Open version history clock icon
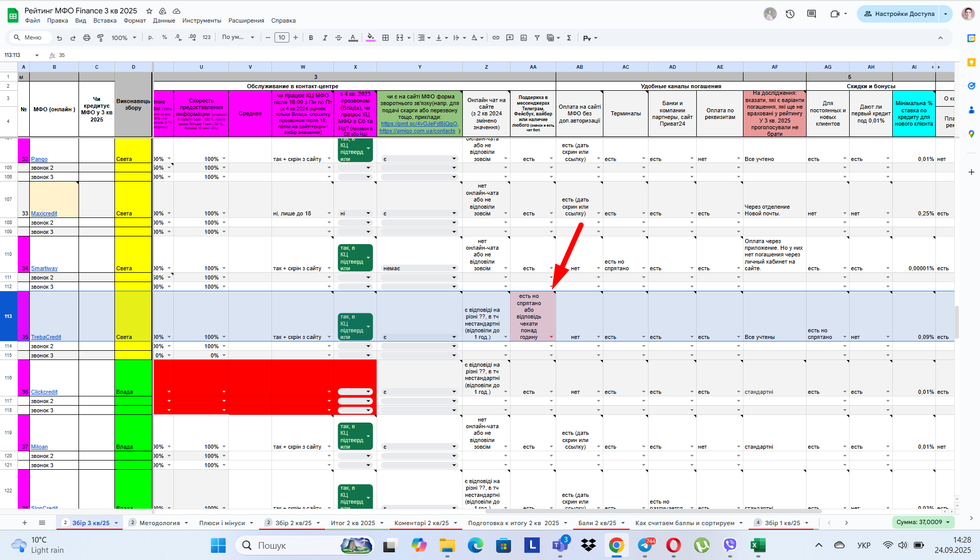980x560 pixels. coord(790,14)
